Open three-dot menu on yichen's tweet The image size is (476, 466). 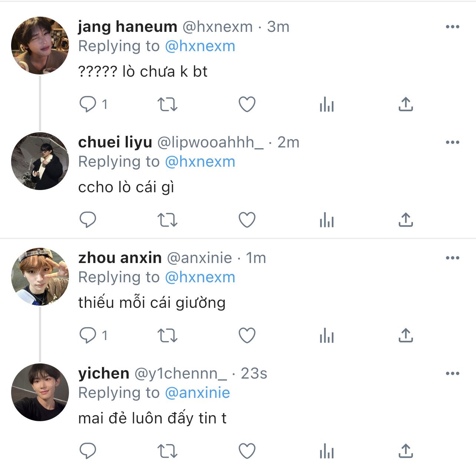tap(452, 373)
